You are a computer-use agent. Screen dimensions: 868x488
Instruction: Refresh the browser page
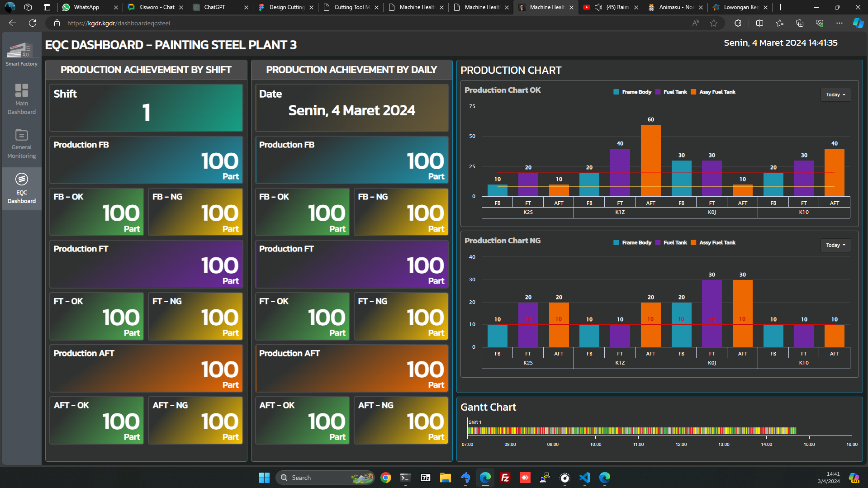tap(33, 23)
